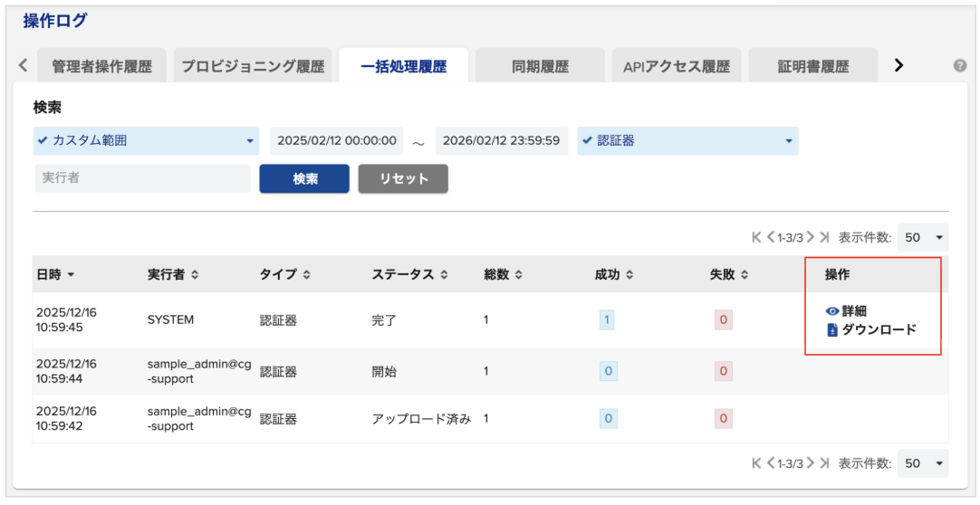Click timestamp 2025/12/16 10:59:44

pyautogui.click(x=67, y=371)
